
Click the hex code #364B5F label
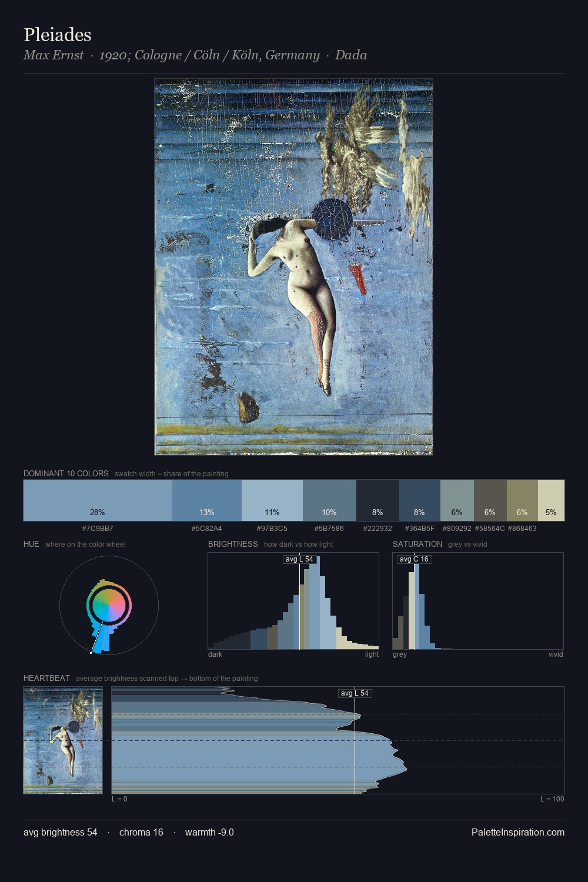coord(420,529)
